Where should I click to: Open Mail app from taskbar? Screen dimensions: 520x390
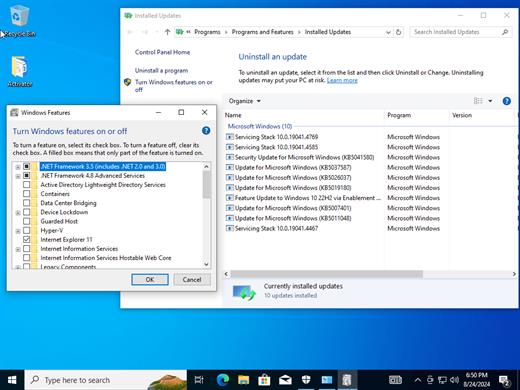point(285,380)
